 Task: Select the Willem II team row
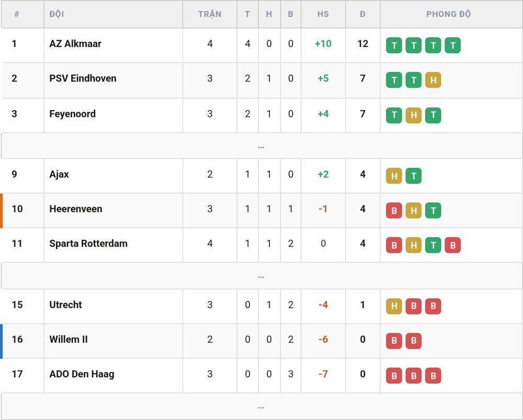coord(261,341)
